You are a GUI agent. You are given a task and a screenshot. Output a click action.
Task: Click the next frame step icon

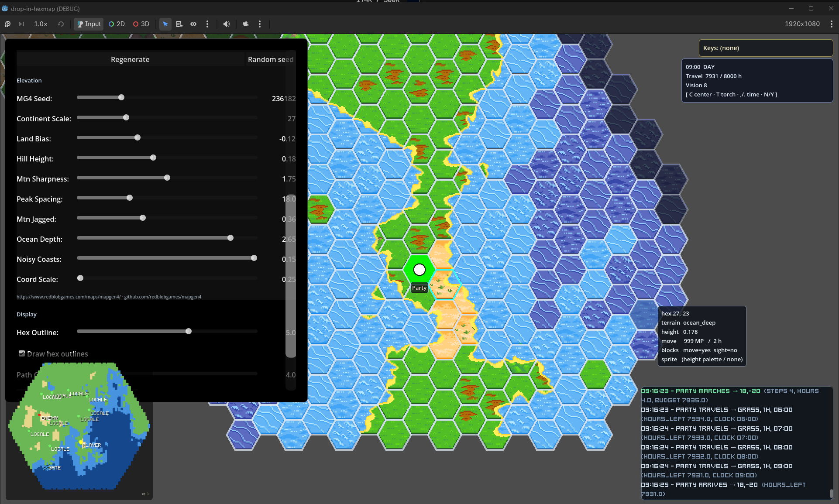tap(21, 24)
